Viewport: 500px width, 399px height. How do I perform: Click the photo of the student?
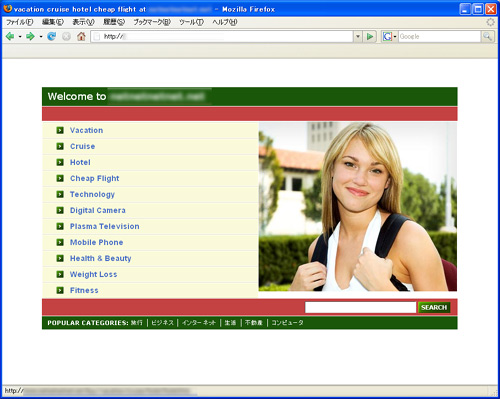358,207
